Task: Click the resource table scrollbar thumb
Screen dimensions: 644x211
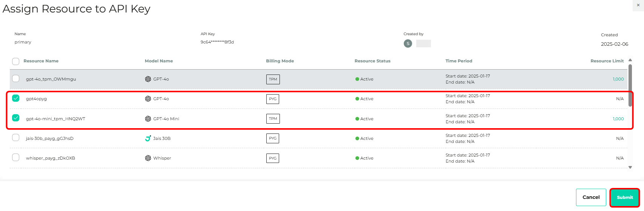Action: 630,85
